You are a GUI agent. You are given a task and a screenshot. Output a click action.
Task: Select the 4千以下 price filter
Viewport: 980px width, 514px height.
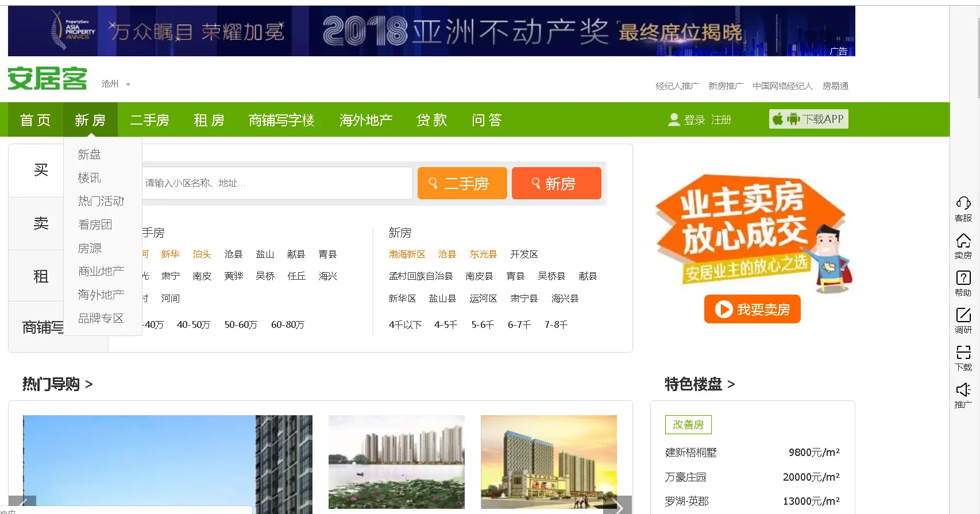click(x=405, y=325)
